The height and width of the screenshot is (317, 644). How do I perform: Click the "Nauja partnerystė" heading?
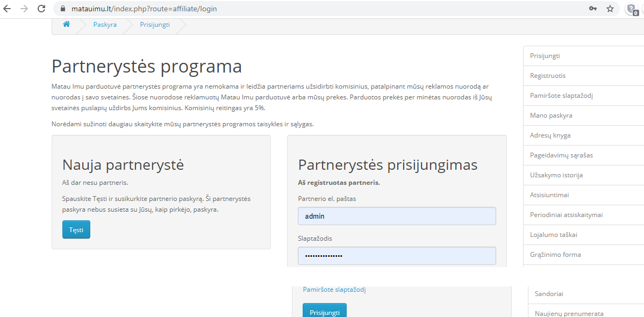click(123, 164)
